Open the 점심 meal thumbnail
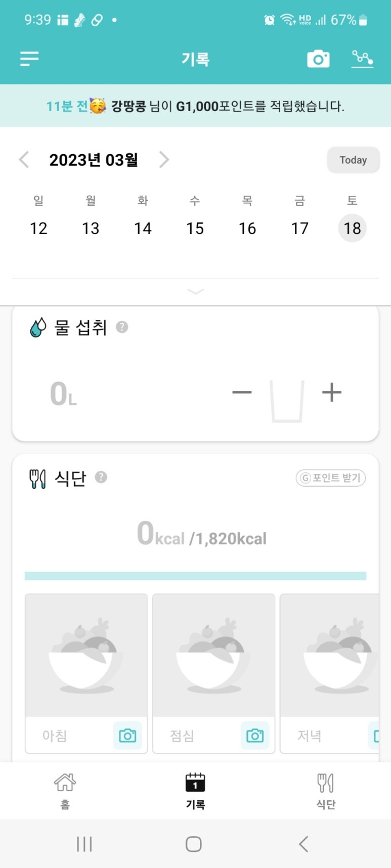Screen dimensions: 391x868 pyautogui.click(x=213, y=655)
